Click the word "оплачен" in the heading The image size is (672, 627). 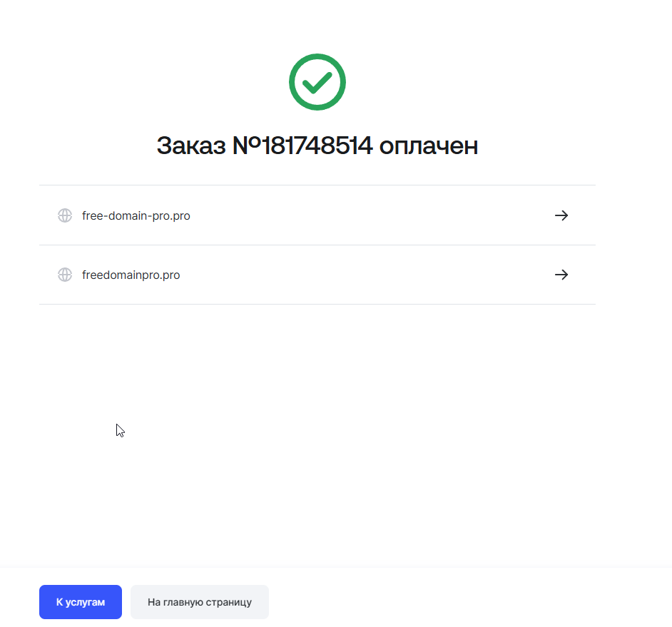pyautogui.click(x=428, y=146)
